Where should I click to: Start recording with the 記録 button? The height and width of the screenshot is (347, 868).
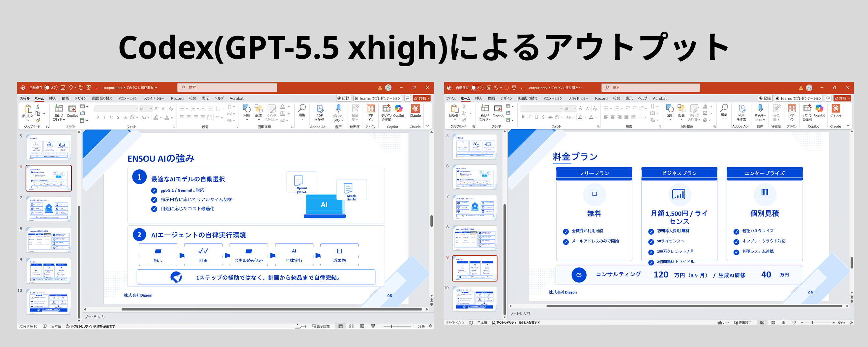343,98
